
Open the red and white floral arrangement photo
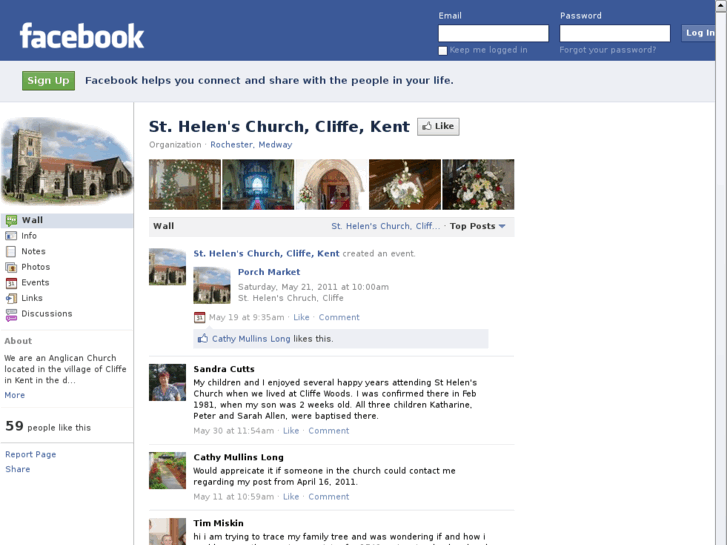(x=478, y=185)
